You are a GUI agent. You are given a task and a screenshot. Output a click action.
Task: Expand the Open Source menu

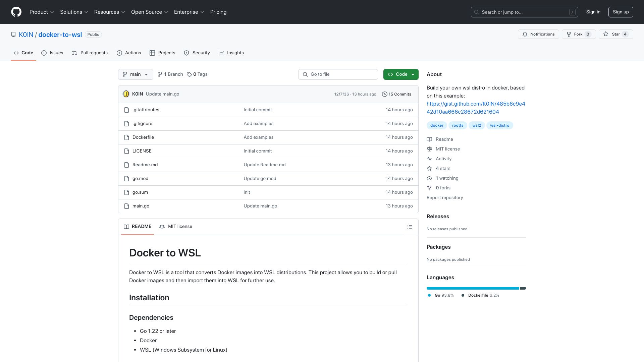click(x=150, y=12)
